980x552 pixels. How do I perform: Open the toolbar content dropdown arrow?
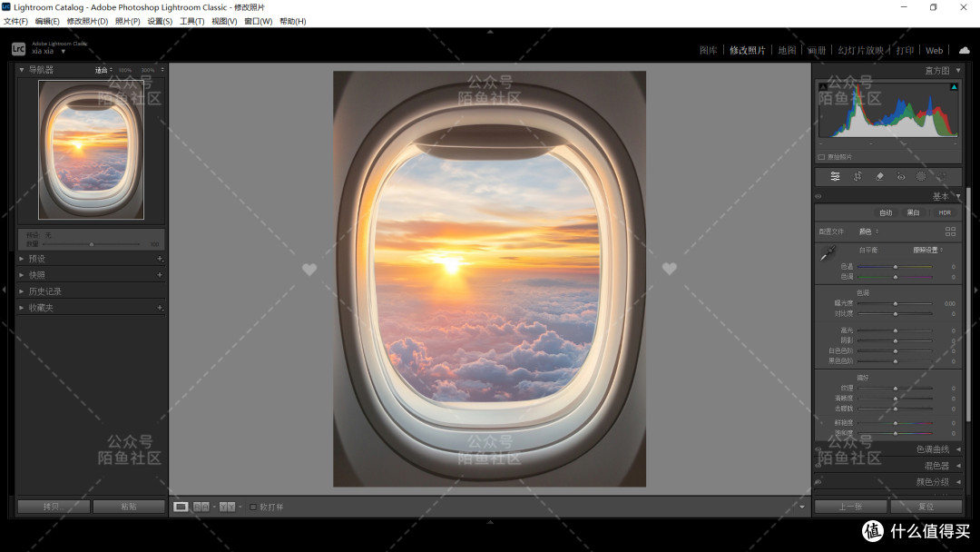(x=802, y=507)
